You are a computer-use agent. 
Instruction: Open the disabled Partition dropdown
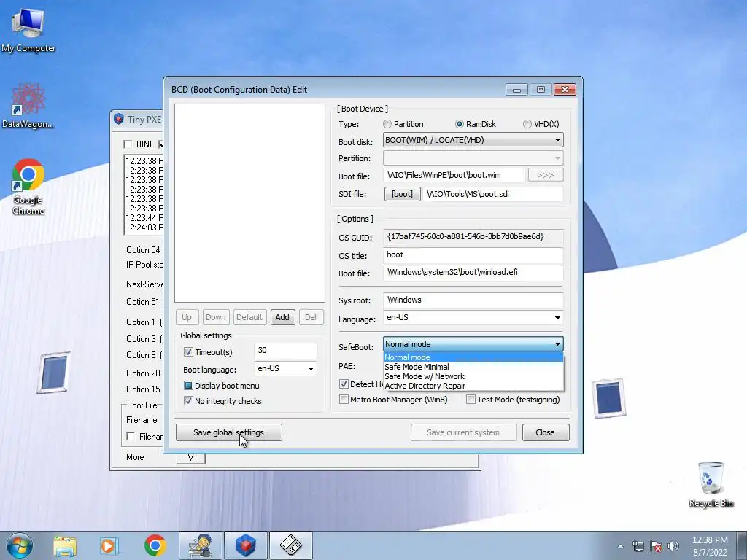coord(473,157)
